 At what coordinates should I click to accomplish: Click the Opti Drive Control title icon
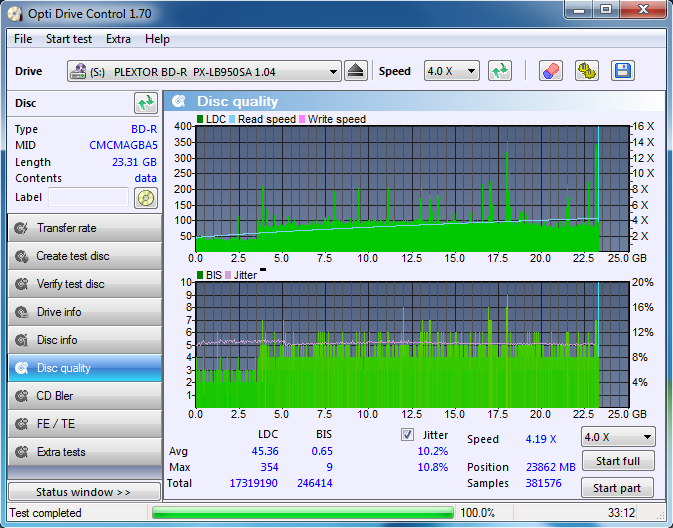point(15,14)
